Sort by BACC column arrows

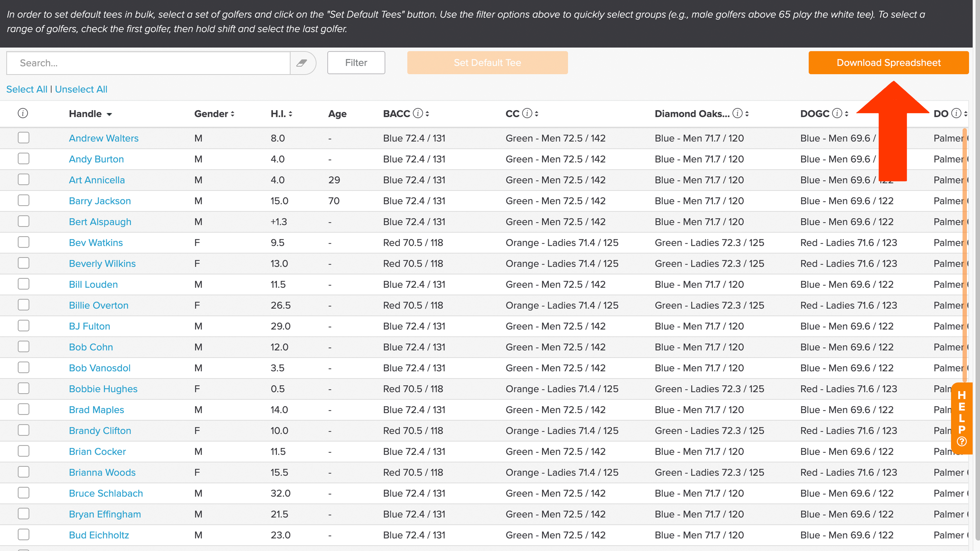(x=427, y=114)
